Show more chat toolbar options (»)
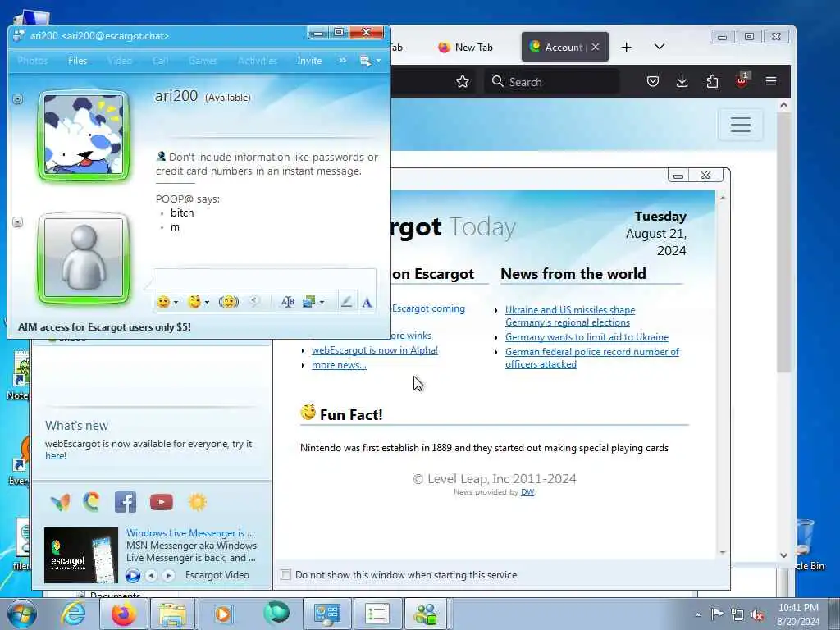 pyautogui.click(x=342, y=61)
